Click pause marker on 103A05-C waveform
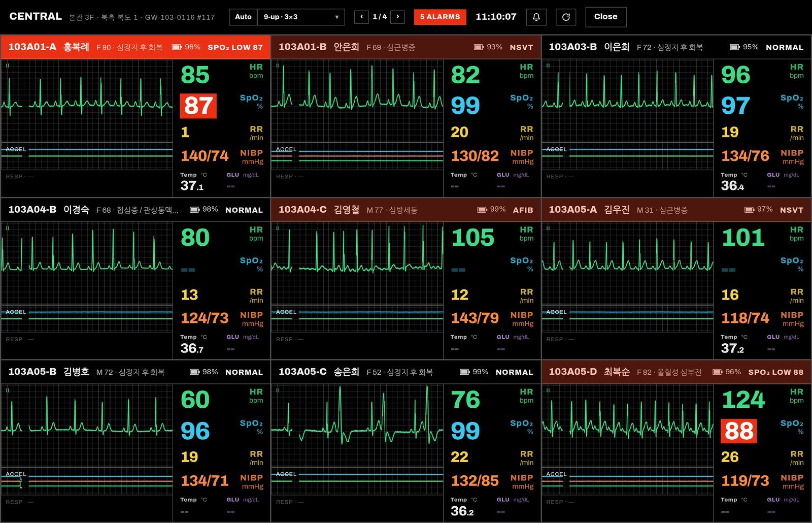 point(278,390)
